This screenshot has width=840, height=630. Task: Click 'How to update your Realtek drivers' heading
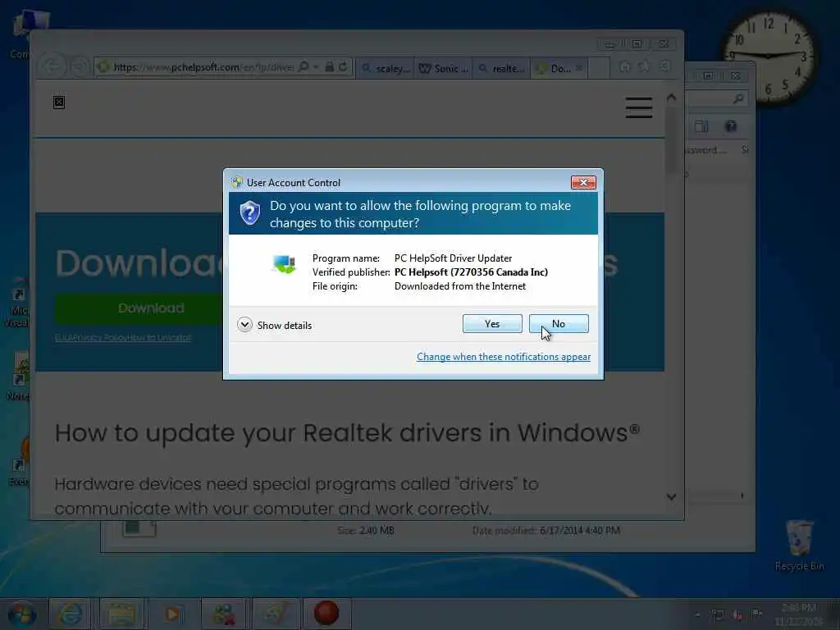pos(347,433)
